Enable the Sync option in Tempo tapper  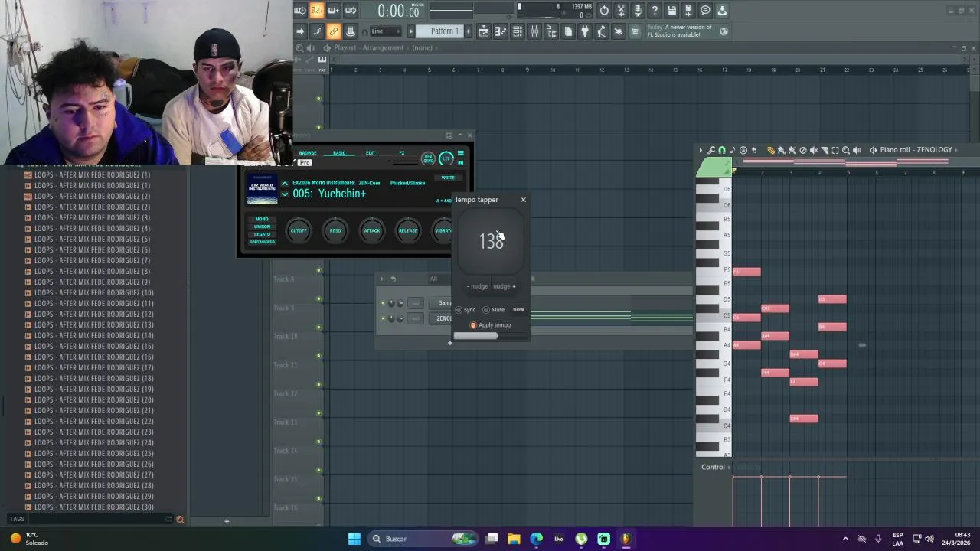[x=465, y=310]
